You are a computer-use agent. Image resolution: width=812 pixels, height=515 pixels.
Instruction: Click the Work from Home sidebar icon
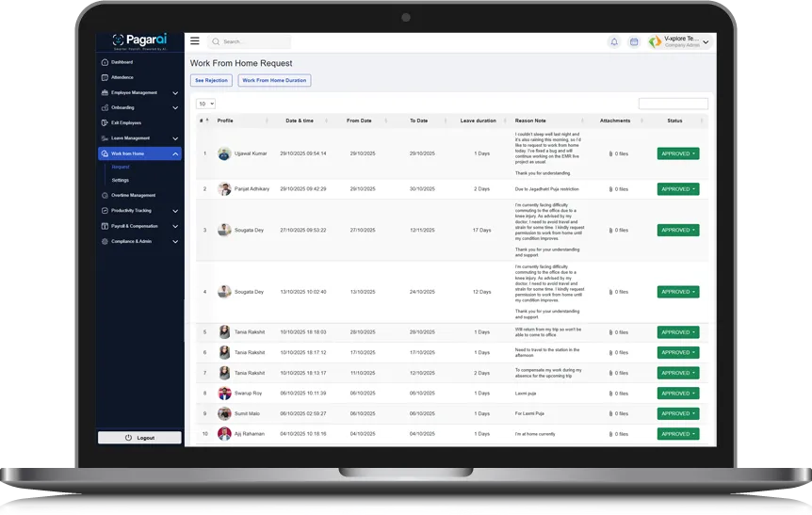click(x=105, y=153)
